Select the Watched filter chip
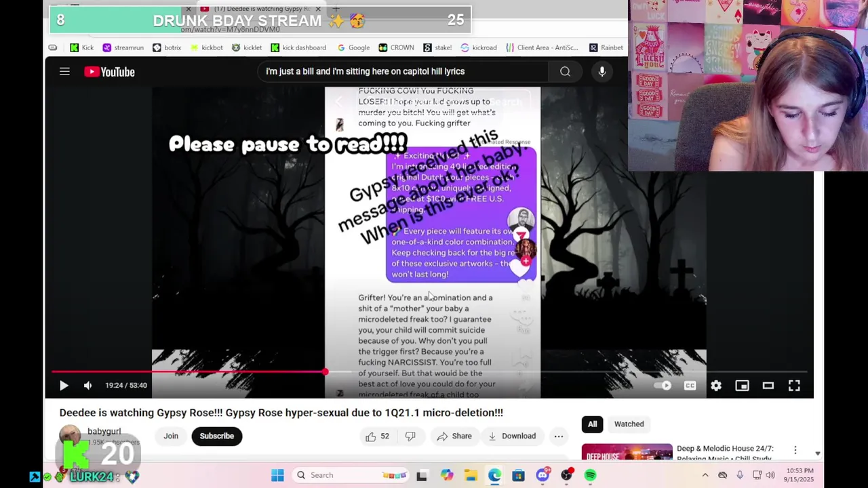Screen dimensions: 868x488 pyautogui.click(x=629, y=424)
